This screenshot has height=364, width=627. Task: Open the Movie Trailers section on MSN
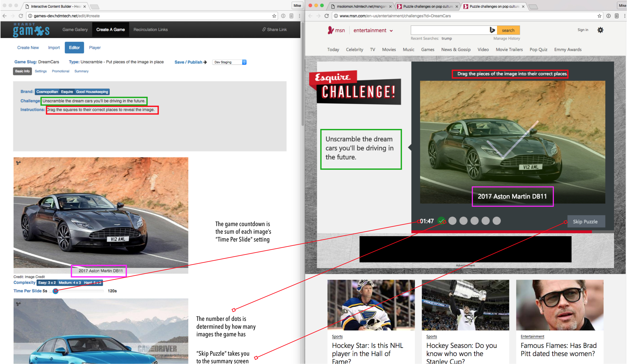pyautogui.click(x=509, y=50)
